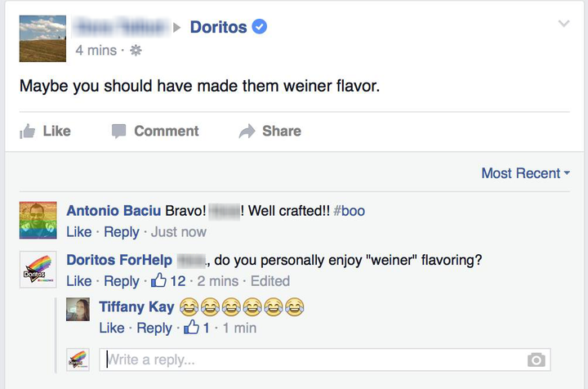588x389 pixels.
Task: Click the Share arrow icon
Action: tap(247, 132)
